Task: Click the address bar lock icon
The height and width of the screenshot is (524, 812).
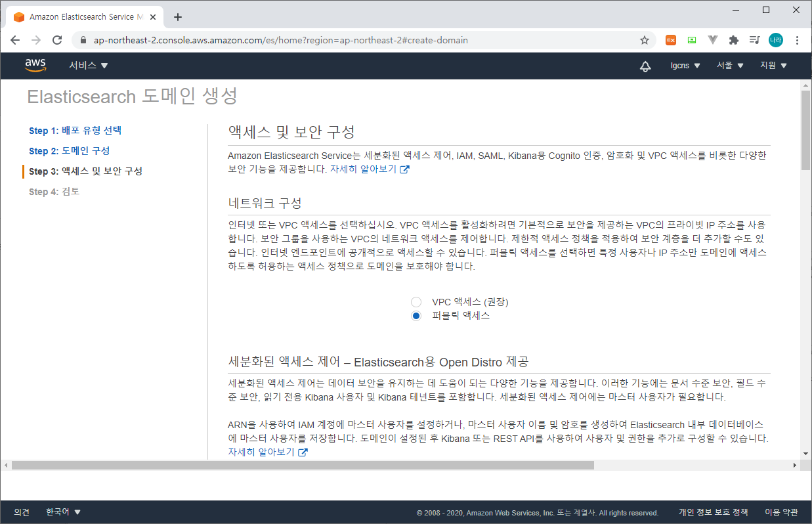Action: (x=83, y=40)
